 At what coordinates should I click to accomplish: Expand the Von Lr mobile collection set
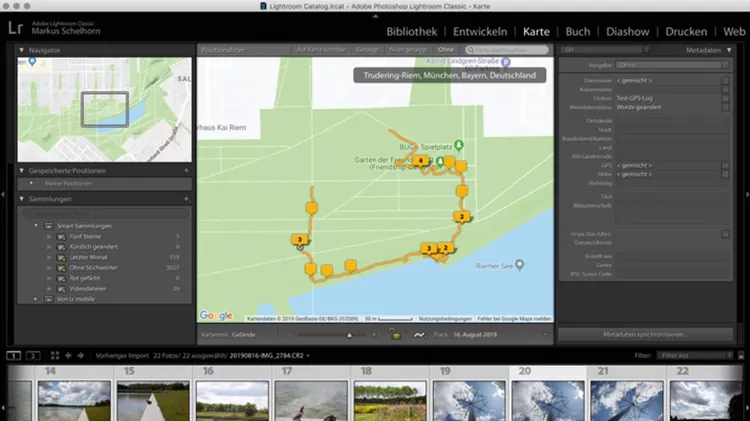pyautogui.click(x=35, y=299)
